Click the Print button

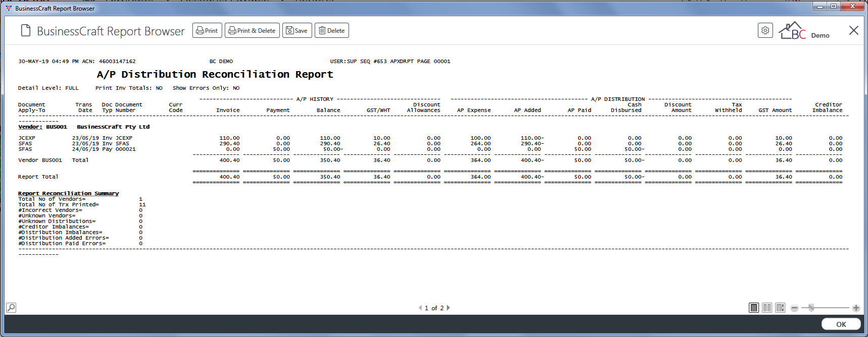(x=207, y=31)
